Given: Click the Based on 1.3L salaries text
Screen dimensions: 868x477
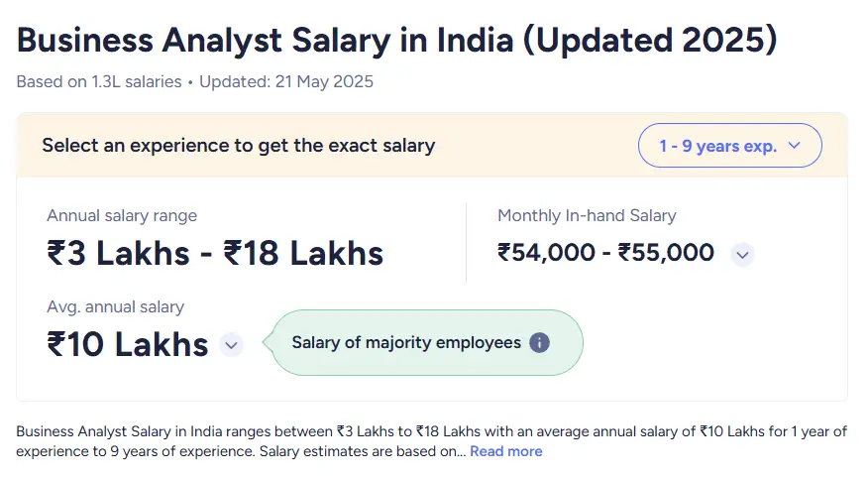Looking at the screenshot, I should point(99,81).
